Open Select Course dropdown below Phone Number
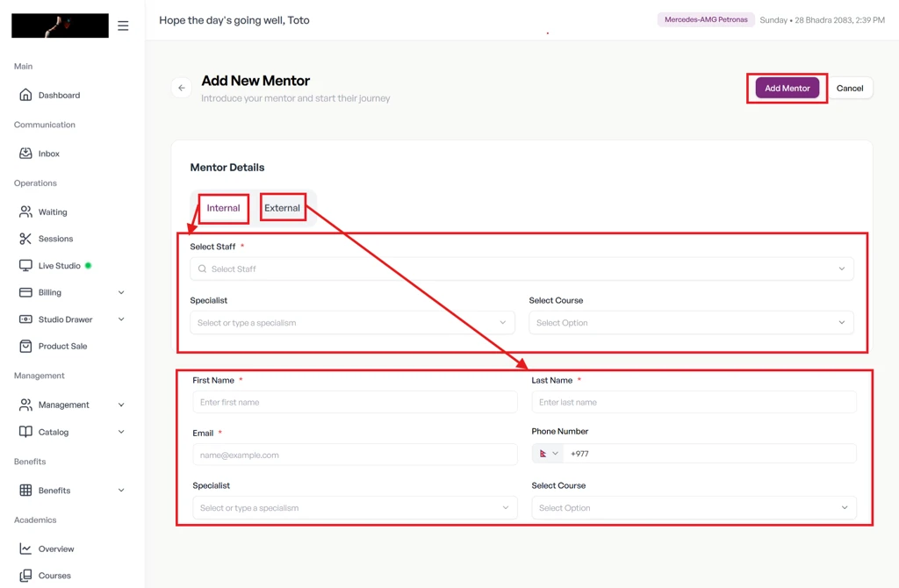This screenshot has height=588, width=899. click(694, 508)
